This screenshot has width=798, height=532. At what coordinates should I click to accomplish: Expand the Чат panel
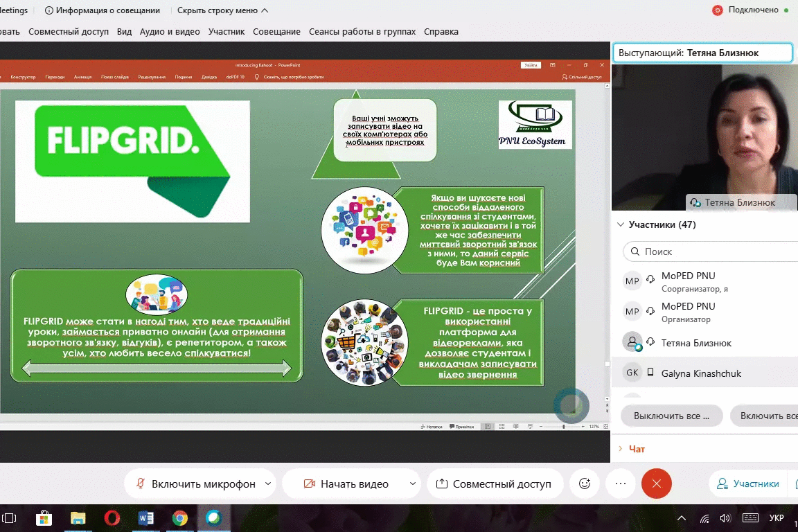pos(636,449)
